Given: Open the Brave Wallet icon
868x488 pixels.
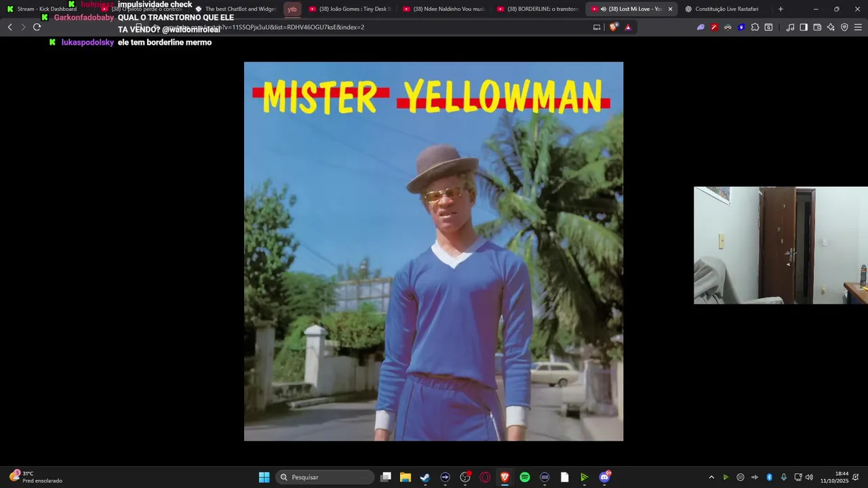Looking at the screenshot, I should click(817, 27).
